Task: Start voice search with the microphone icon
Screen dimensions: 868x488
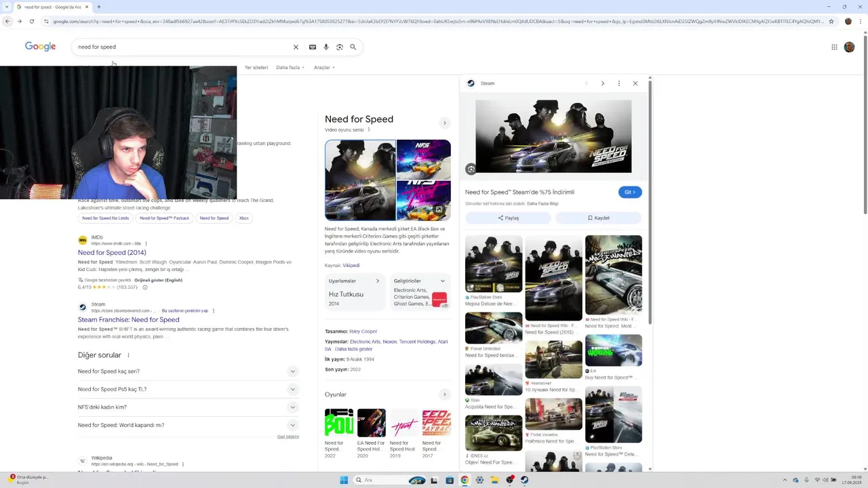Action: pos(326,47)
